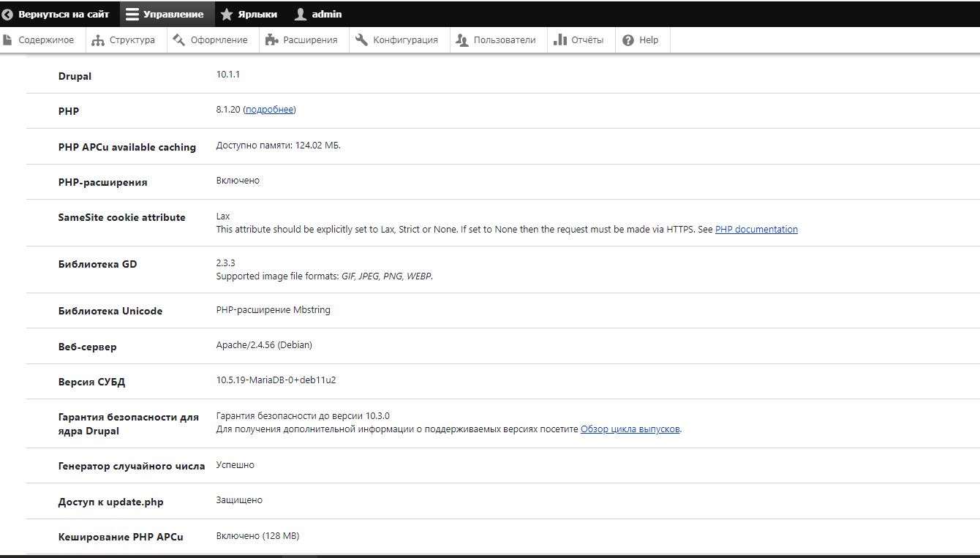Click the PHP-расширения label
Screen dimensions: 980x558
point(103,182)
